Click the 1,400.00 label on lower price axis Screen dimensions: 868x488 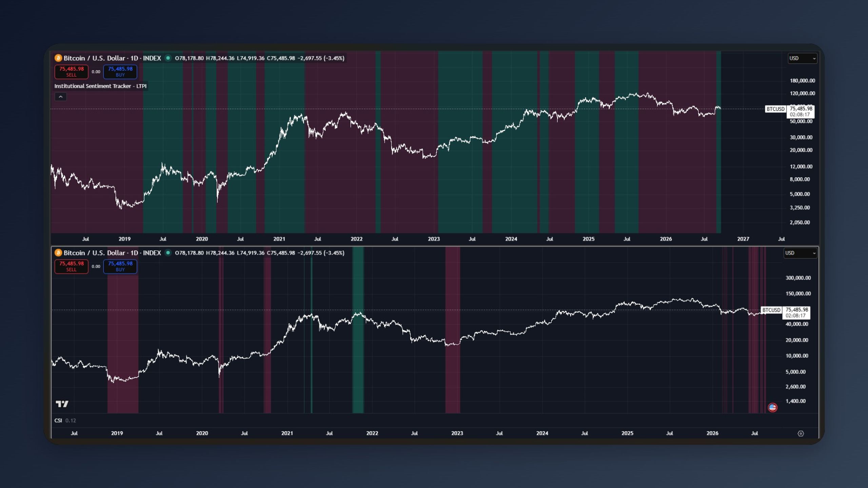795,401
